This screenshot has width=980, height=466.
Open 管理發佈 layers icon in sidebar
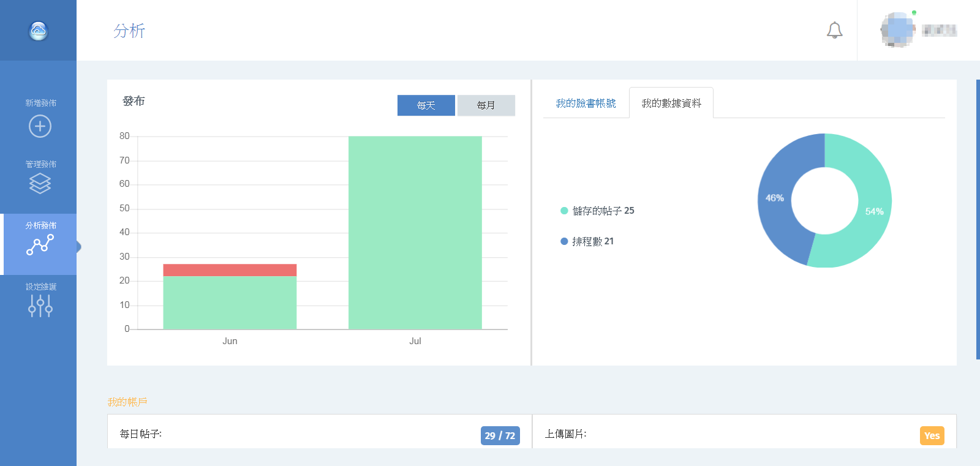pos(40,183)
